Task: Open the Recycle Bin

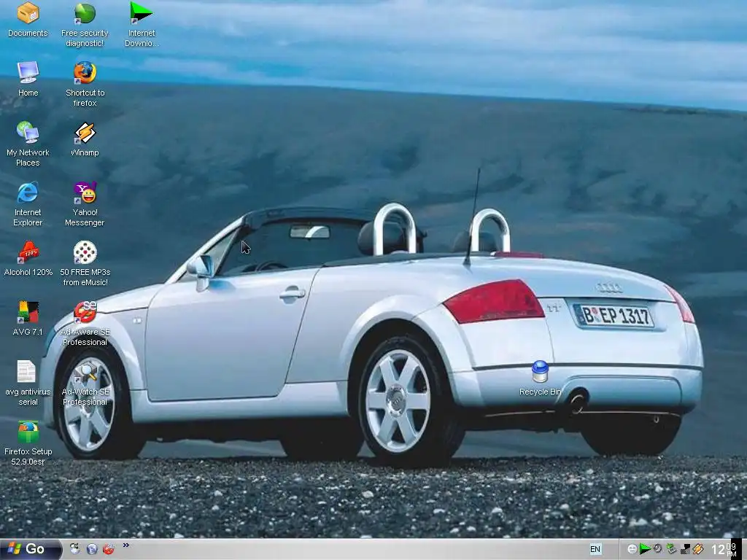Action: coord(541,378)
